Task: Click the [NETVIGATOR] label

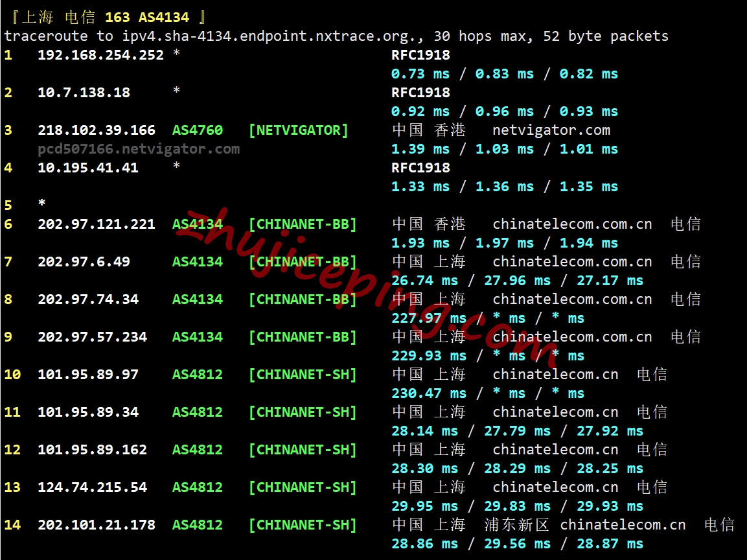Action: pyautogui.click(x=298, y=130)
